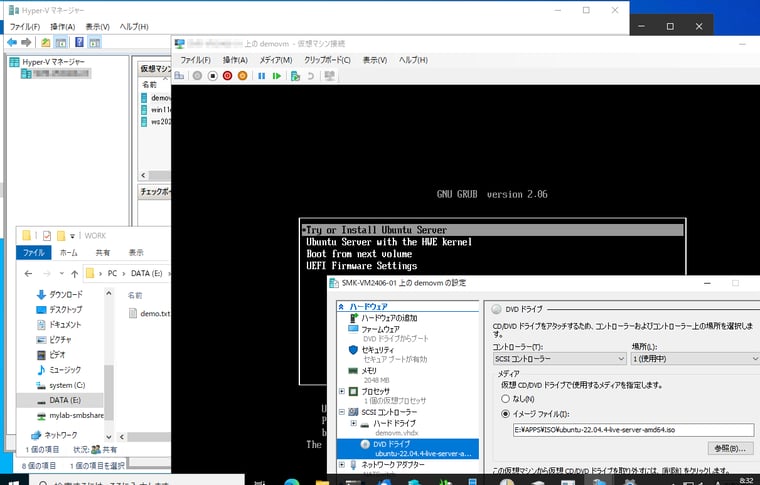Open デスクトップ in Explorer navigation pane
760x485 pixels.
[65, 310]
